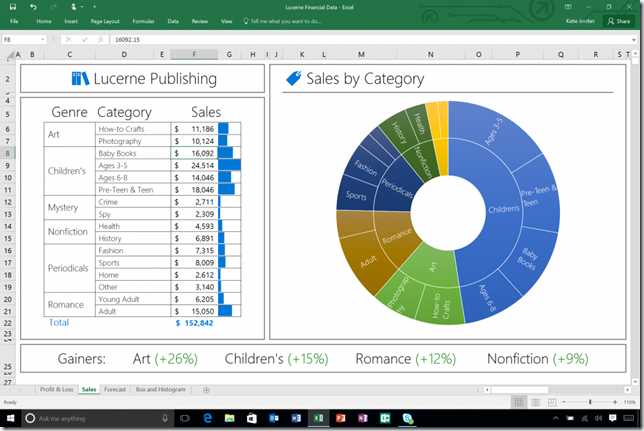644x431 pixels.
Task: Open the Touch/Mouse mode icon
Action: (74, 7)
